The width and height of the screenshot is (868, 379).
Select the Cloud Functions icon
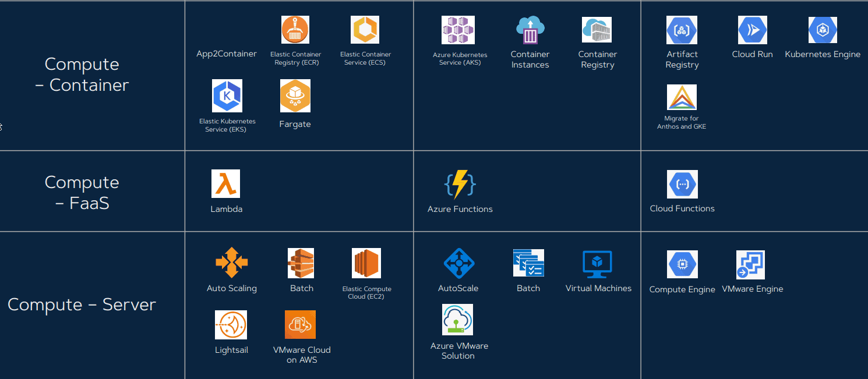point(682,184)
